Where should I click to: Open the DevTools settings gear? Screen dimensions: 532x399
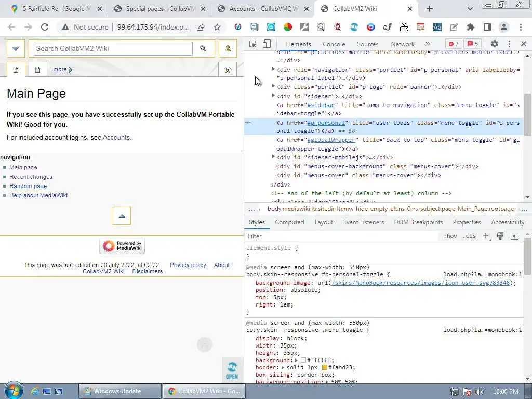pos(495,44)
